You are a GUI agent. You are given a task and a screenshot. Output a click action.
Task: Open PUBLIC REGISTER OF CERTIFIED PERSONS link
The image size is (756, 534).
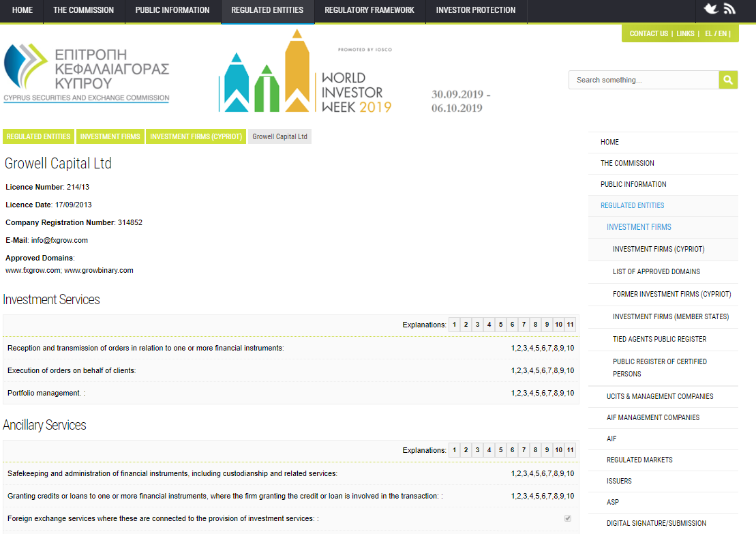(663, 368)
